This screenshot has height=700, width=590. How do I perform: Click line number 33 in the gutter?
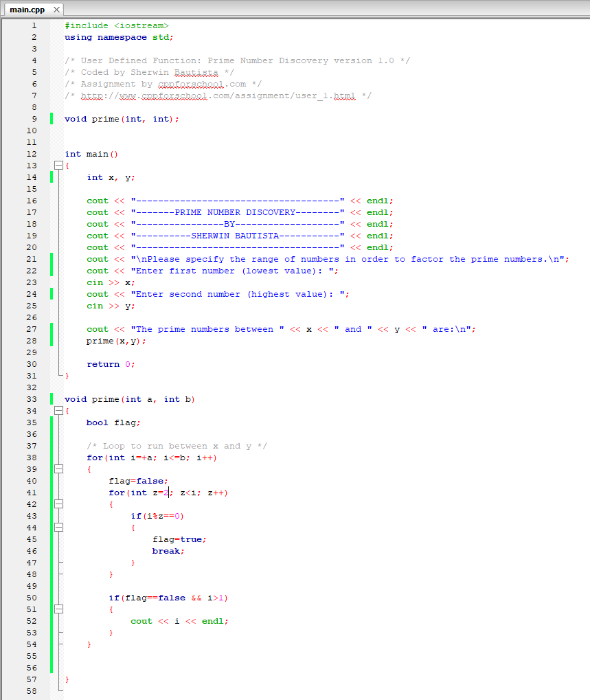click(x=31, y=399)
